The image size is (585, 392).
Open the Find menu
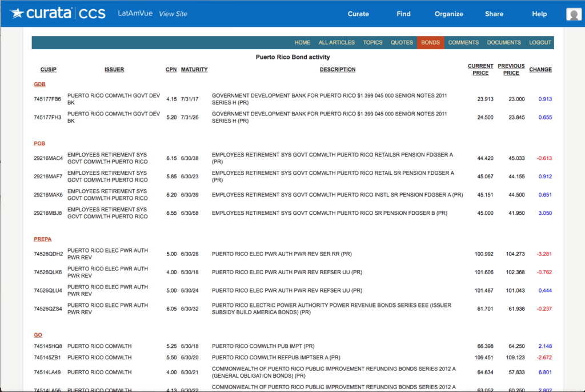tap(403, 14)
